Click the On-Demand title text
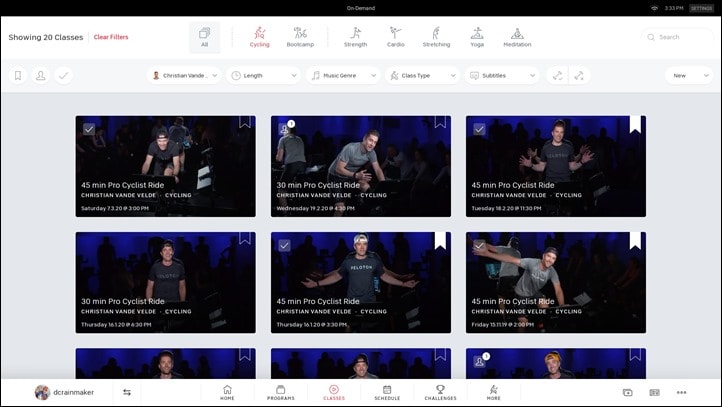This screenshot has width=722, height=407. 361,8
